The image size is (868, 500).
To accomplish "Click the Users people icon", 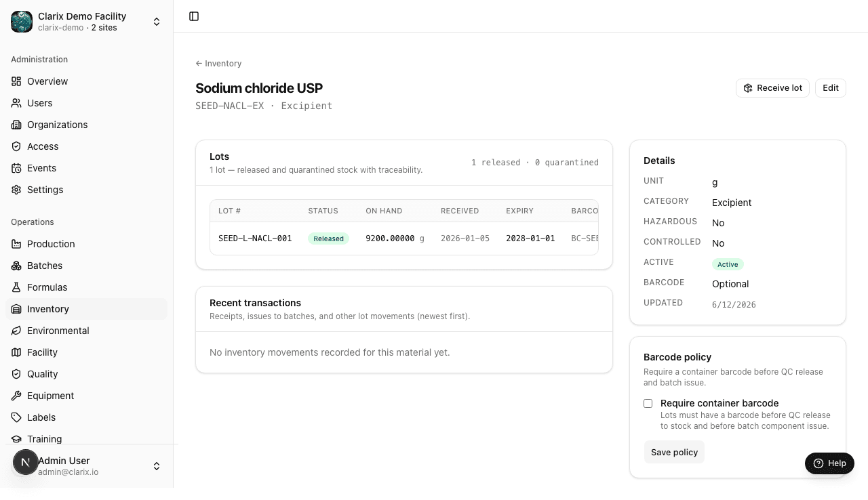I will 16,103.
